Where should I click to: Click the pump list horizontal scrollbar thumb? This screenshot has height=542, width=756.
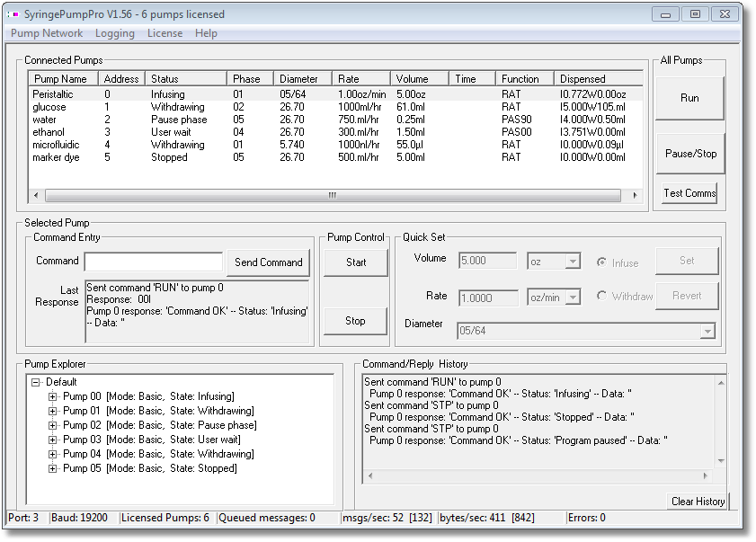coord(333,195)
